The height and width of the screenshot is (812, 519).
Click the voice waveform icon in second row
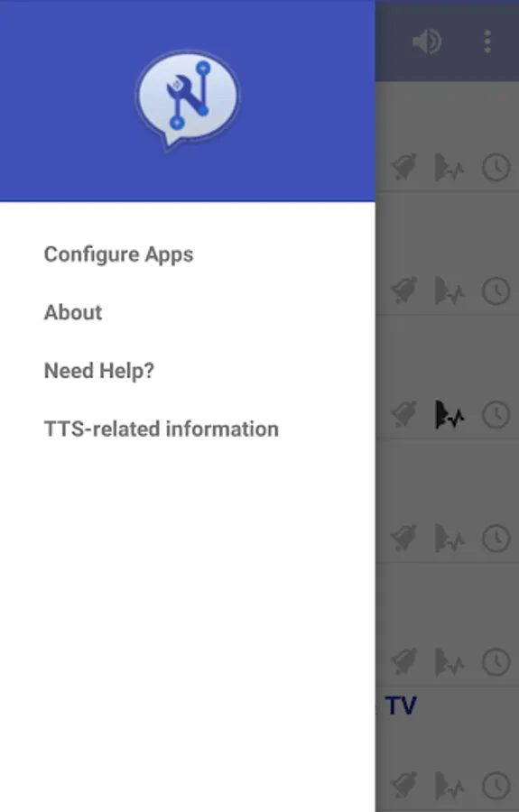[449, 291]
